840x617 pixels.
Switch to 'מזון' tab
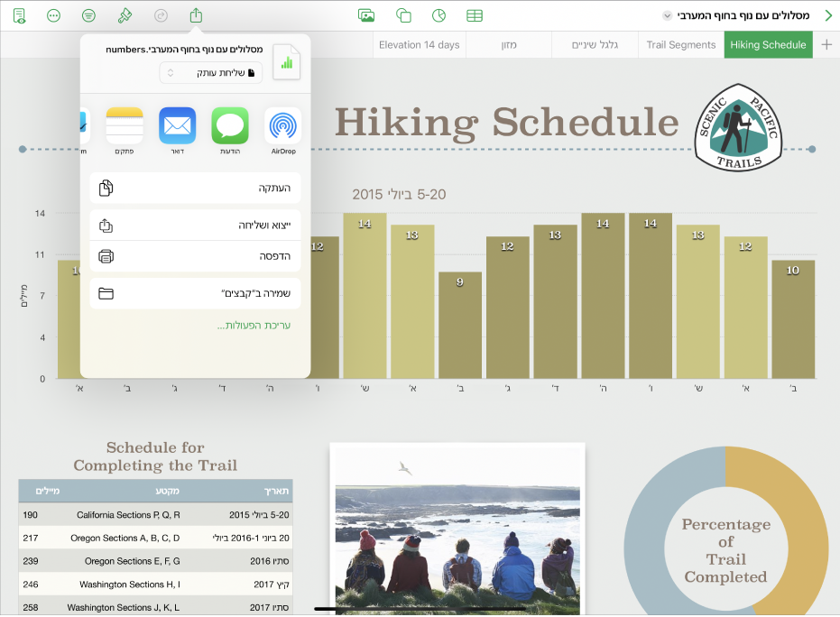coord(508,45)
